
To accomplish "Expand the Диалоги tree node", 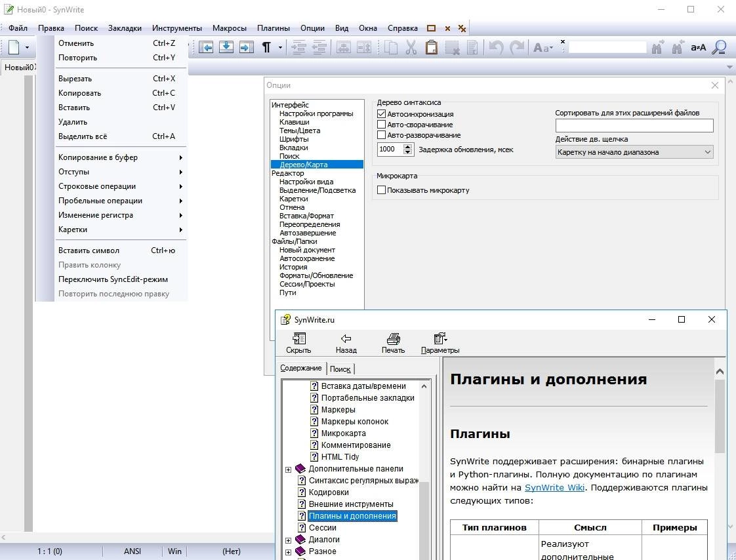I will pos(288,540).
